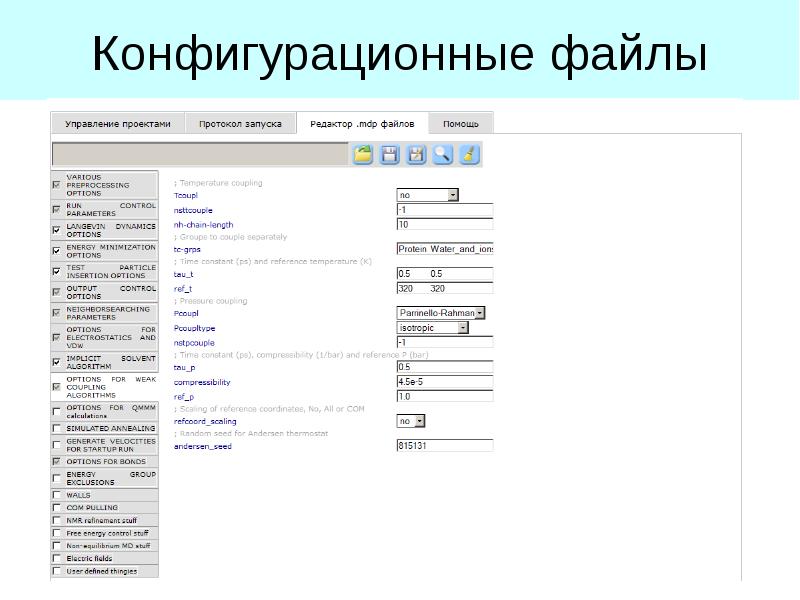Open the Pcoupltype isotropic dropdown
800x600 pixels.
pyautogui.click(x=463, y=328)
